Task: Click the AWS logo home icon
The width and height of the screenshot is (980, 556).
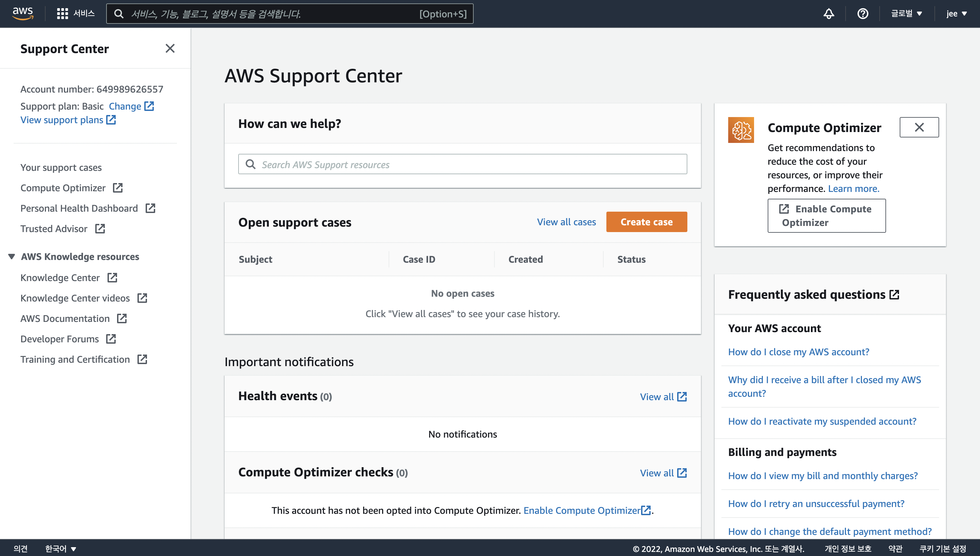Action: tap(23, 13)
